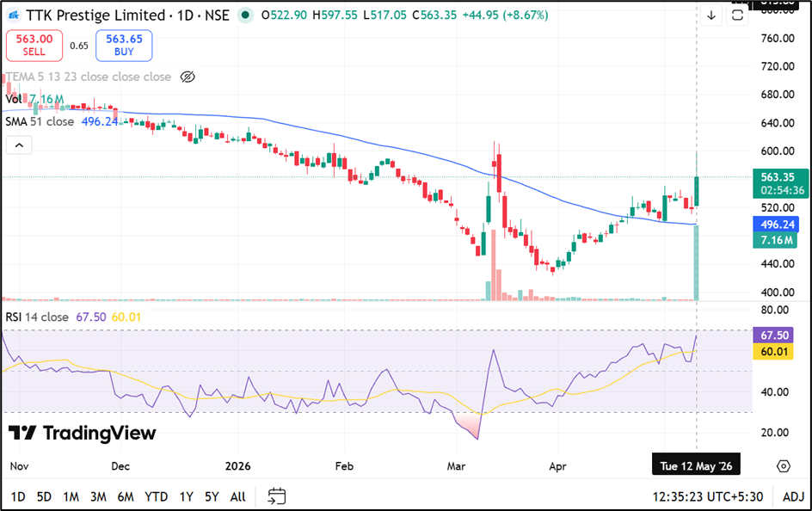Select the YTD time range
812x511 pixels.
tap(156, 496)
